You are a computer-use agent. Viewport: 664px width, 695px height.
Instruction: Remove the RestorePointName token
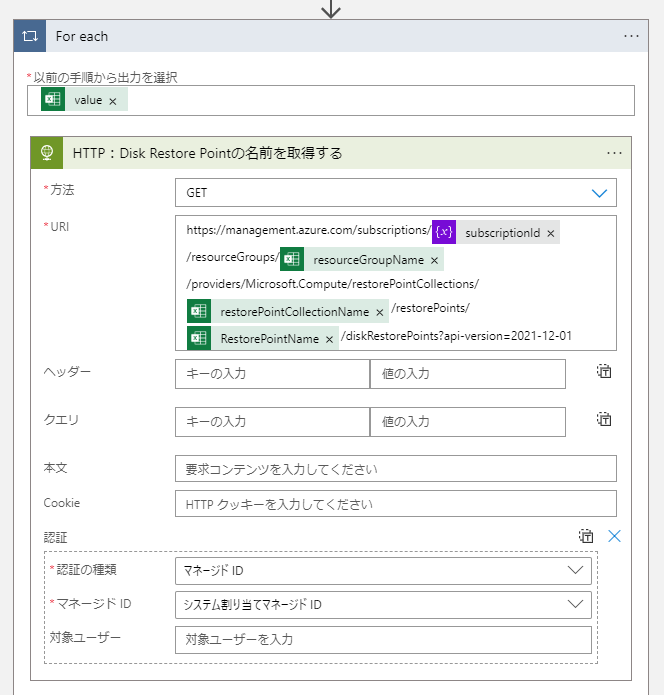[x=329, y=340]
